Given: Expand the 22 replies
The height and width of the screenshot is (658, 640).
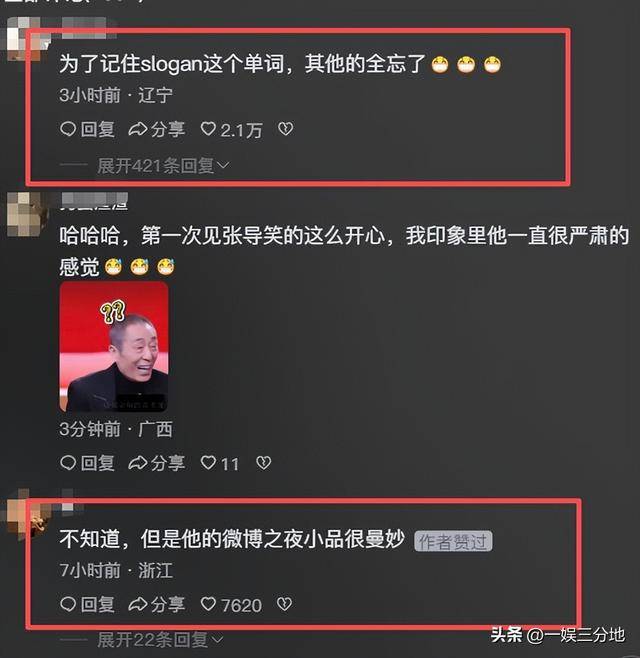Looking at the screenshot, I should coord(160,640).
